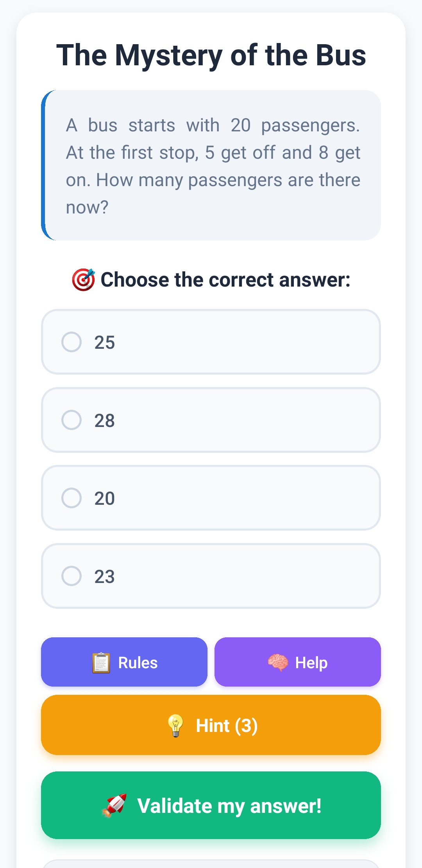Screen dimensions: 422x868
Task: Click the clipboard icon on the Rules button
Action: pyautogui.click(x=101, y=663)
